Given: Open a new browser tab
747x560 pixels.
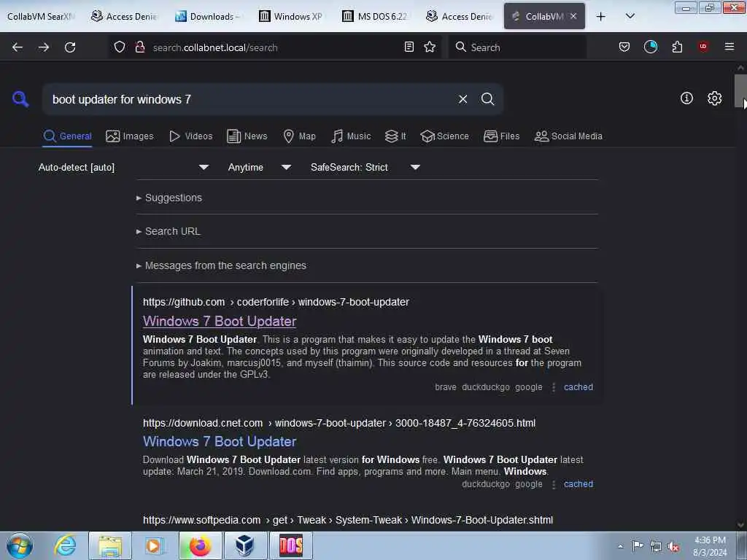Looking at the screenshot, I should click(601, 17).
